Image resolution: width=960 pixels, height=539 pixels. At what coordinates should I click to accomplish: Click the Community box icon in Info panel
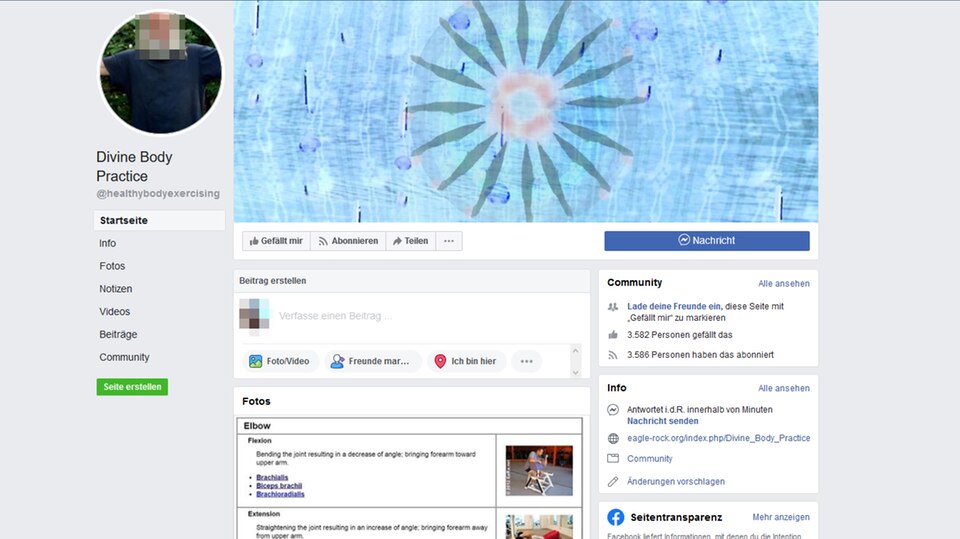(613, 458)
